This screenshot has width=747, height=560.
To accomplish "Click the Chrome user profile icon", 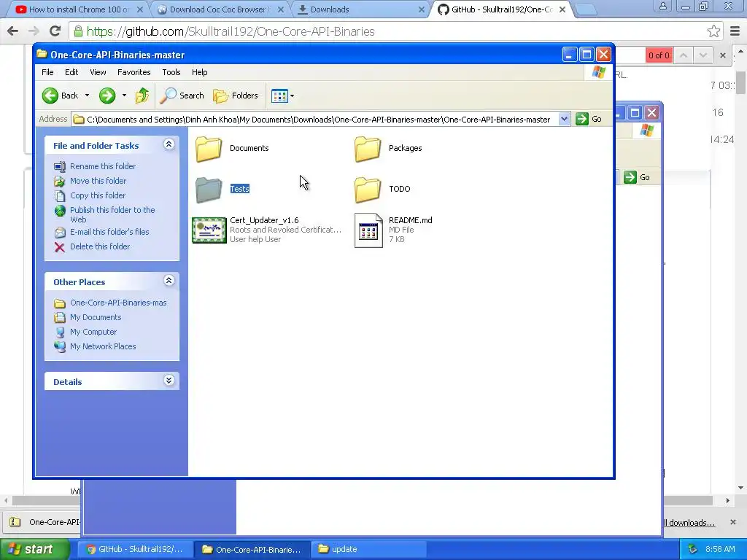I will click(x=662, y=6).
